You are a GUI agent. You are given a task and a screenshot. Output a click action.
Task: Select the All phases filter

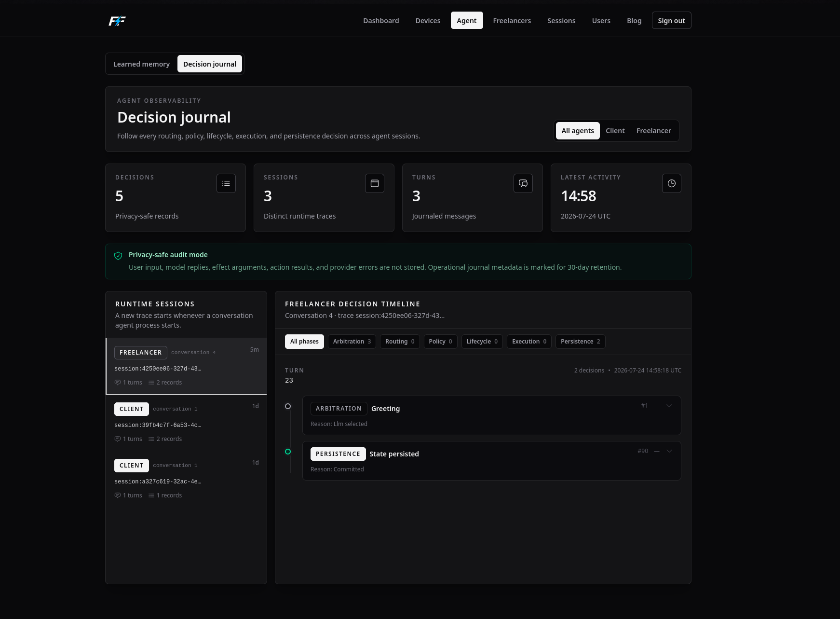pos(304,342)
